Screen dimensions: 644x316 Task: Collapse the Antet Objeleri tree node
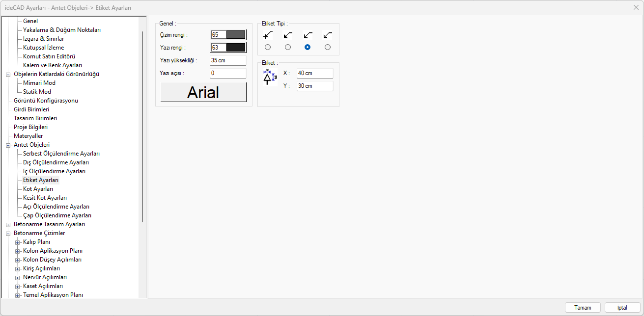(x=8, y=145)
